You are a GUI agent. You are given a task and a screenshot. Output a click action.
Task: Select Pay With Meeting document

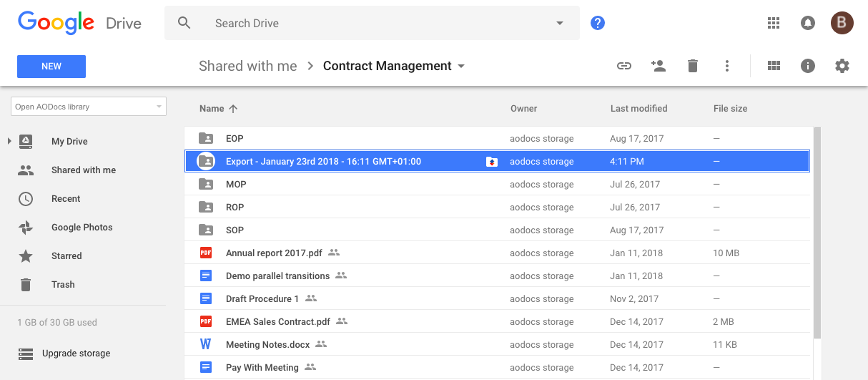pyautogui.click(x=497, y=367)
